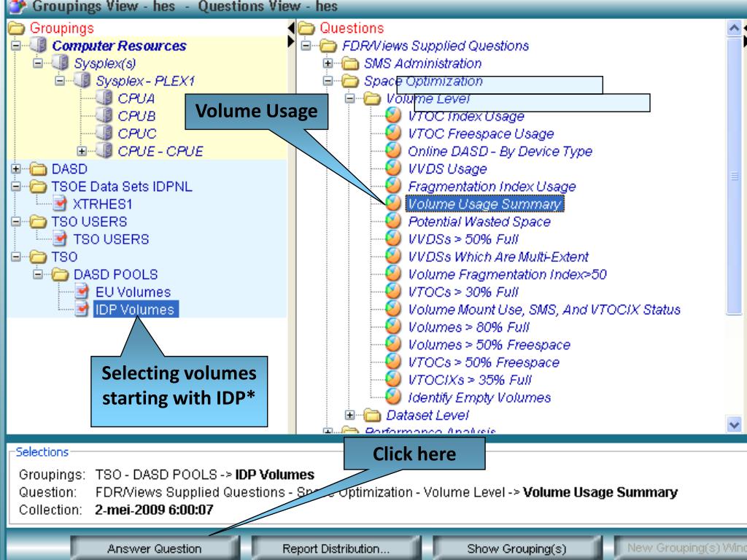The image size is (747, 560).
Task: Select the SMS Administration folder label
Action: pyautogui.click(x=422, y=63)
